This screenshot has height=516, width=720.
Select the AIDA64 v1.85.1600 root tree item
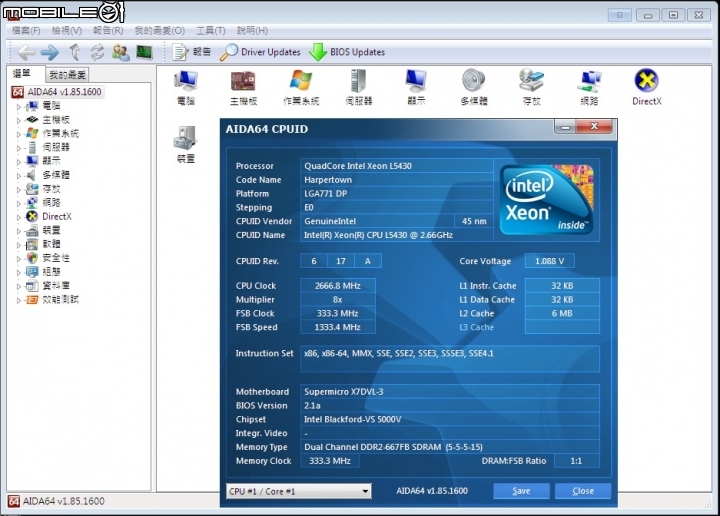coord(62,92)
